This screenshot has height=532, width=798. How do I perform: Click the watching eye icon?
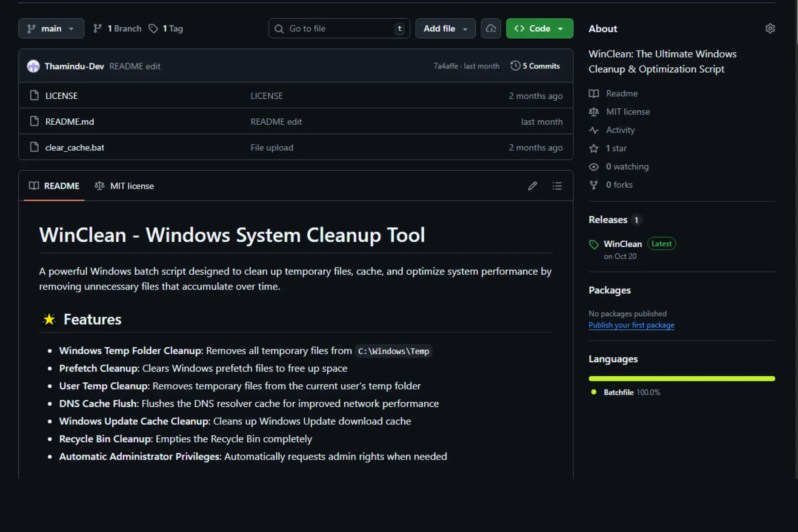click(x=594, y=166)
